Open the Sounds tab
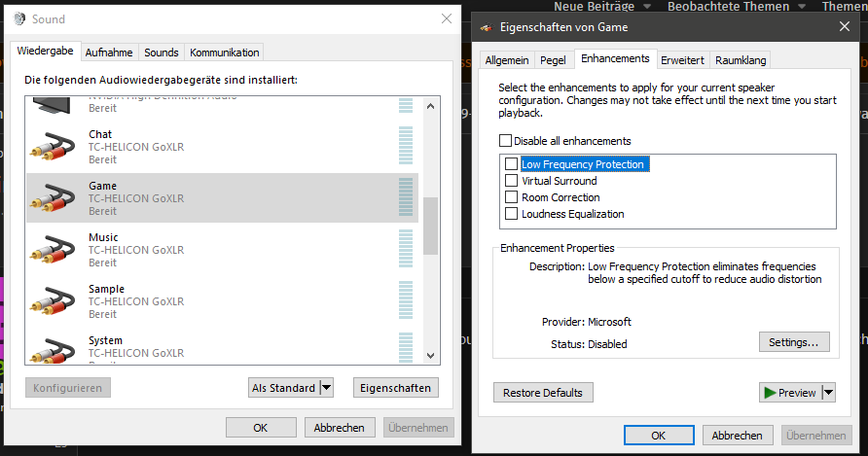Screen dimensions: 868x456 tap(162, 53)
